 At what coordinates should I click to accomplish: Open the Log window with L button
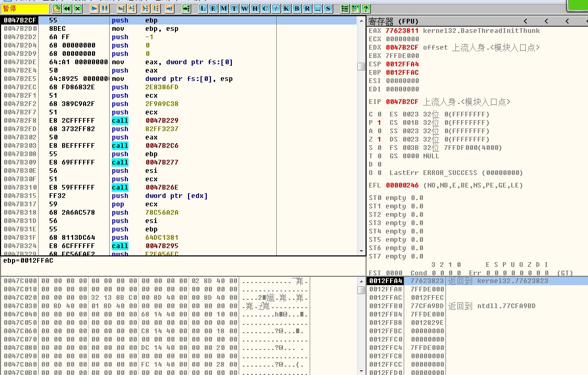tap(203, 8)
